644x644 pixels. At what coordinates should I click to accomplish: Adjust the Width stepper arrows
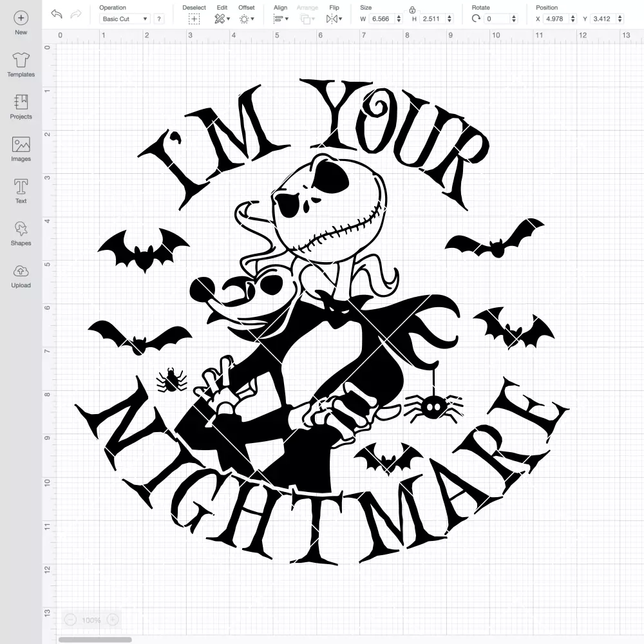pyautogui.click(x=399, y=19)
